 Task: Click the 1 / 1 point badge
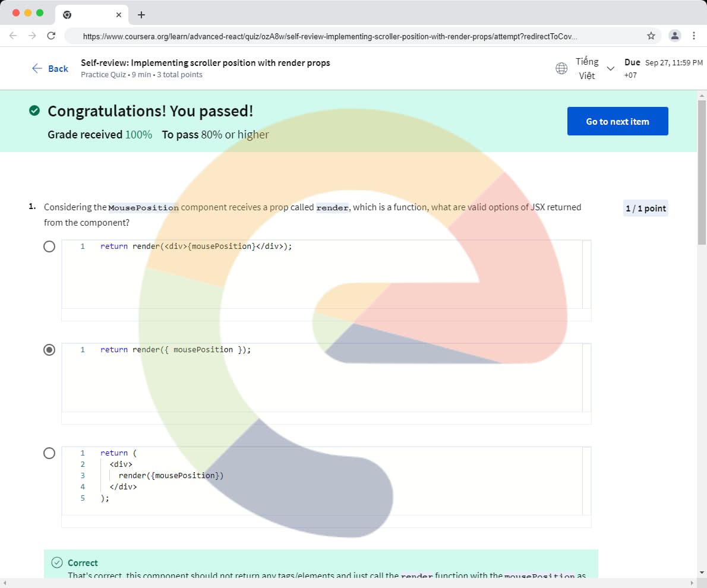[x=645, y=208]
